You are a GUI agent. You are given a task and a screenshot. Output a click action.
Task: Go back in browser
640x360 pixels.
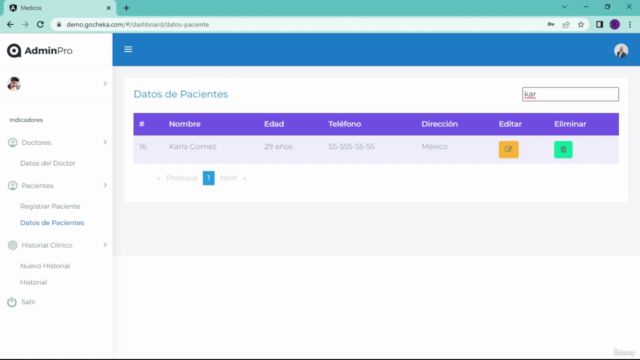[x=10, y=24]
